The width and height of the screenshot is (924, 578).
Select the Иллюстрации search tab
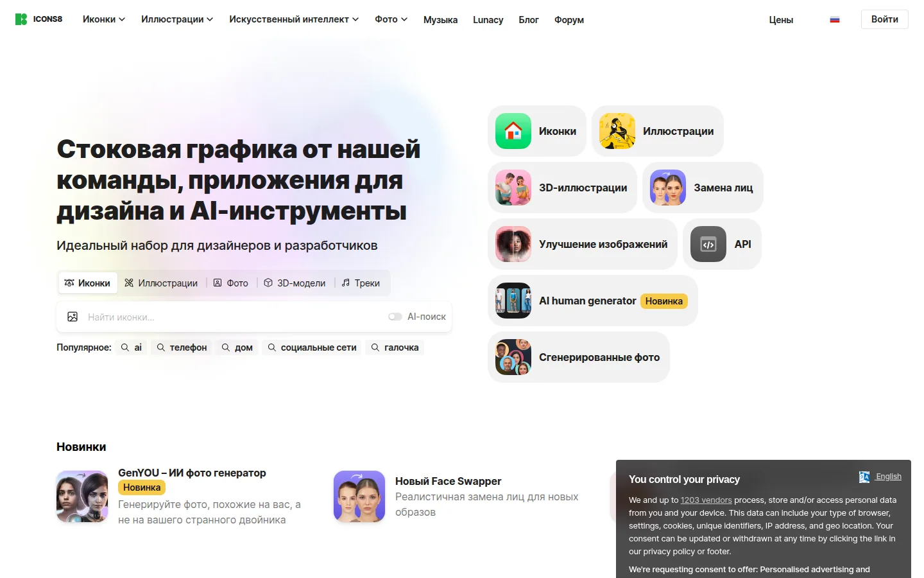161,283
